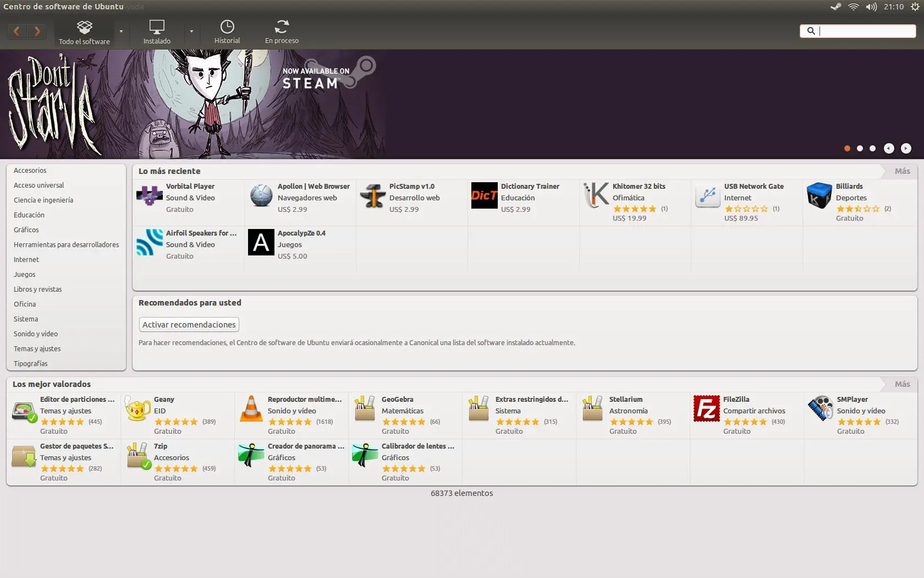Go back with the left arrow button
This screenshot has height=578, width=924.
(17, 31)
